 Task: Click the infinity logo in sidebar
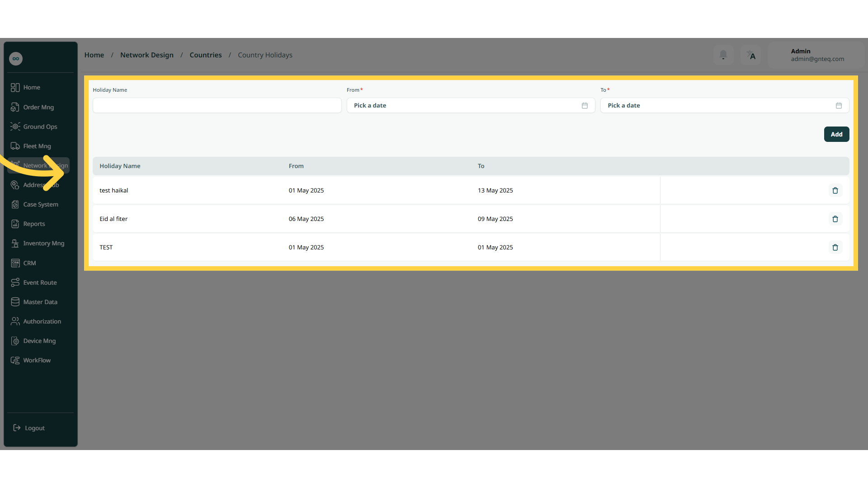coord(16,59)
